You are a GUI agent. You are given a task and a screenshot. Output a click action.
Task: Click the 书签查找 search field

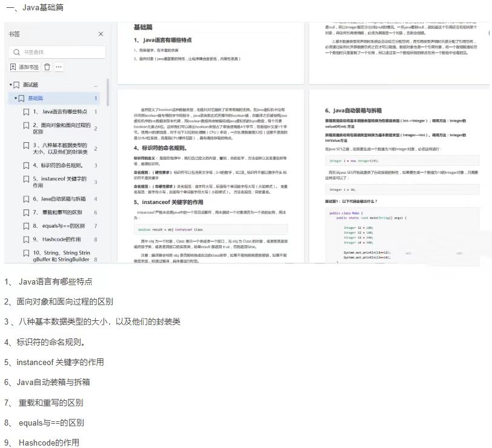click(x=58, y=52)
